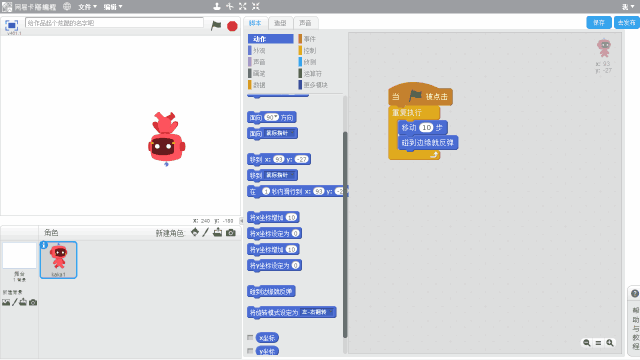Image resolution: width=640 pixels, height=360 pixels.
Task: Open 鼠标指针 dropdown in 移到 block
Action: pyautogui.click(x=280, y=175)
